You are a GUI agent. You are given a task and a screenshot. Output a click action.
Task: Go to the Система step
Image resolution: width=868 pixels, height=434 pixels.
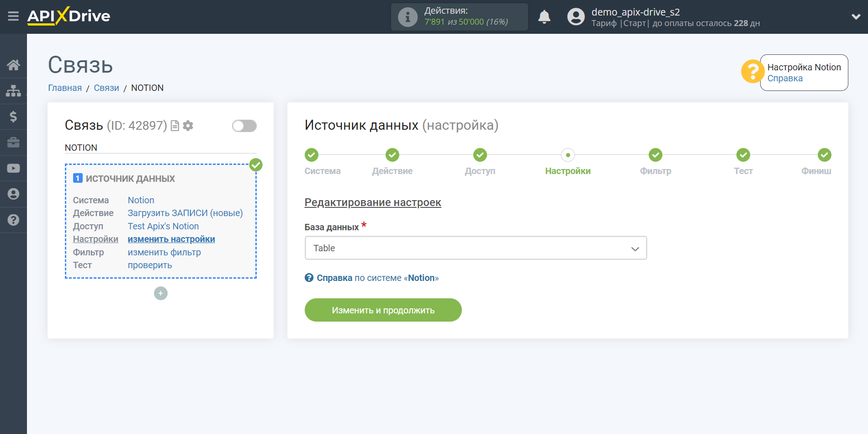[x=312, y=155]
